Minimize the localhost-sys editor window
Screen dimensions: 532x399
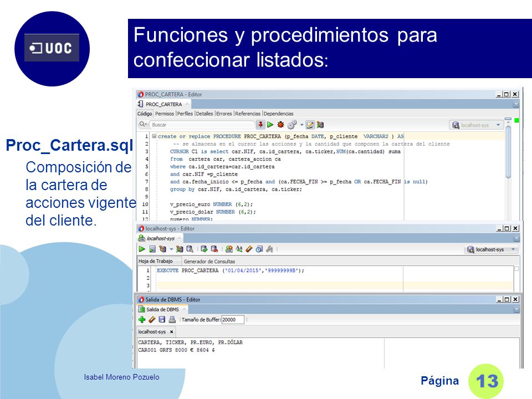pos(499,228)
